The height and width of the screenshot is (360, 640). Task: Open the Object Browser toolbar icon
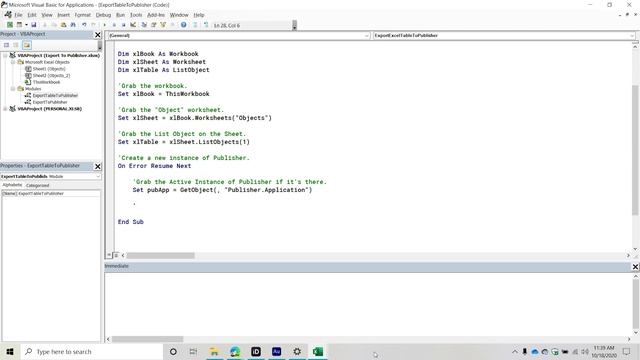click(163, 25)
